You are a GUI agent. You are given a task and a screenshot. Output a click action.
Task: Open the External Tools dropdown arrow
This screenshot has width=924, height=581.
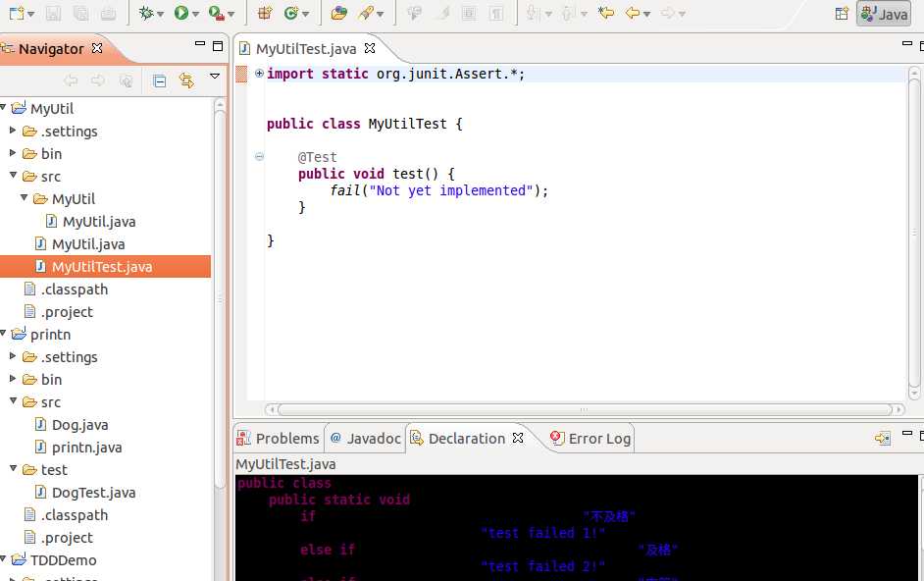click(231, 14)
